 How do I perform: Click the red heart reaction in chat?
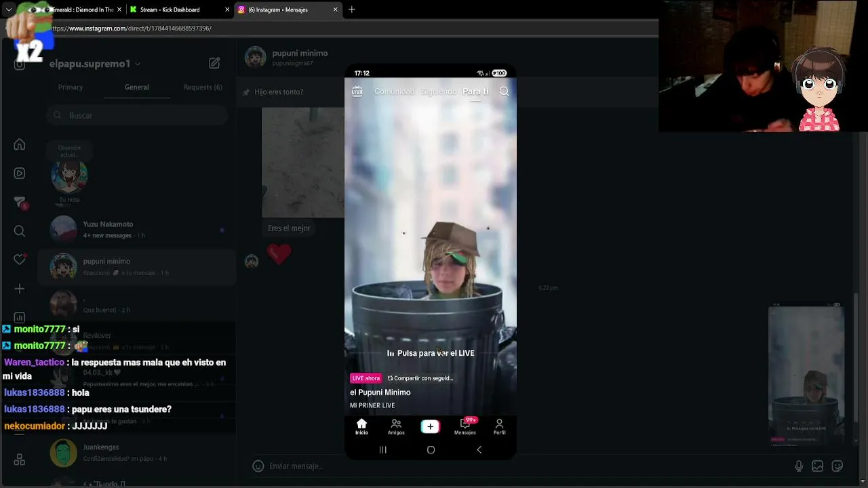click(279, 254)
